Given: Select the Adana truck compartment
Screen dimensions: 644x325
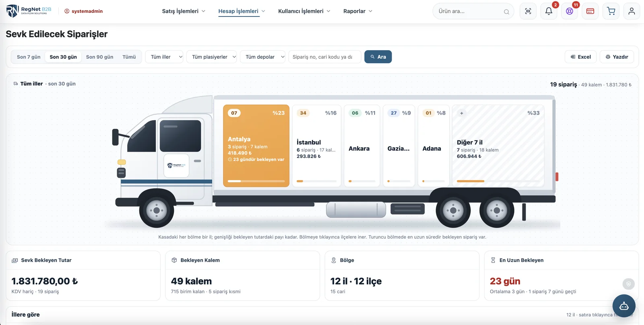Looking at the screenshot, I should pyautogui.click(x=433, y=146).
